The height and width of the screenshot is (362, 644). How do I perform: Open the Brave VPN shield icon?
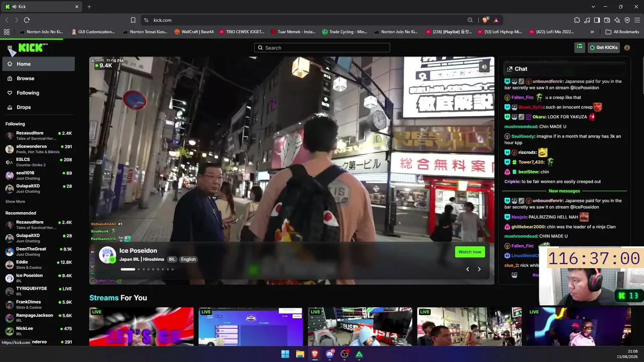627,20
